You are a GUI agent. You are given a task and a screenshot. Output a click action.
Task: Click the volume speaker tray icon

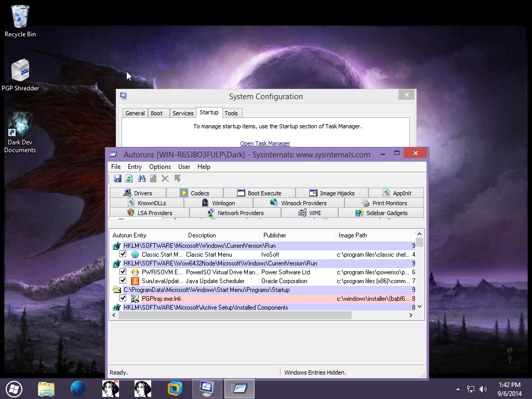(483, 389)
